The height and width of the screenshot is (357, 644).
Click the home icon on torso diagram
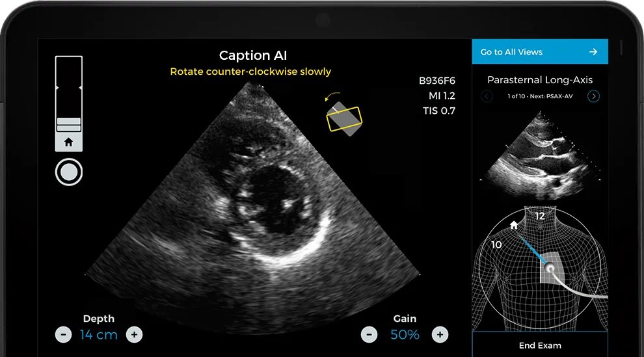click(x=514, y=225)
